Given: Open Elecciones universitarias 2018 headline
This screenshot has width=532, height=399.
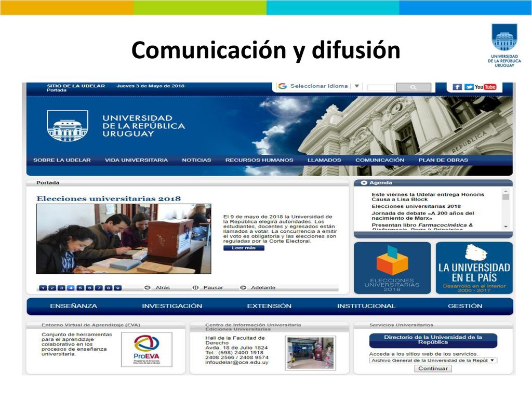Looking at the screenshot, I should click(x=109, y=199).
